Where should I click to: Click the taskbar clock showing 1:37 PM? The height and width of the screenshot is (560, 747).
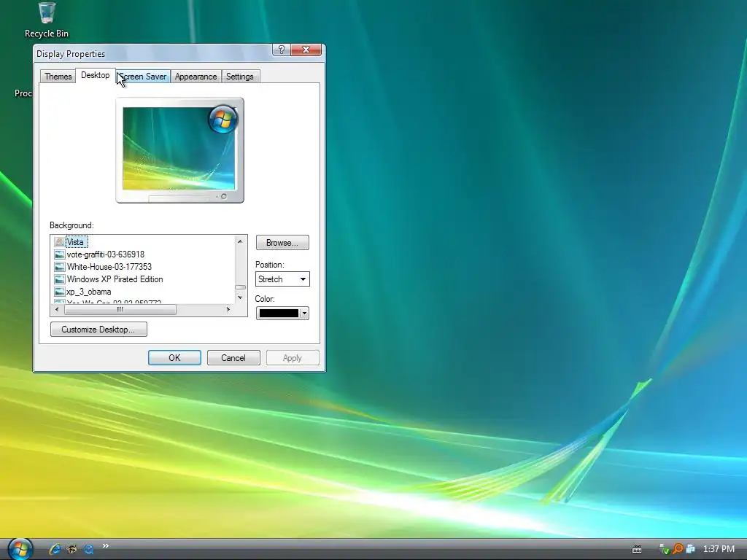pos(719,549)
